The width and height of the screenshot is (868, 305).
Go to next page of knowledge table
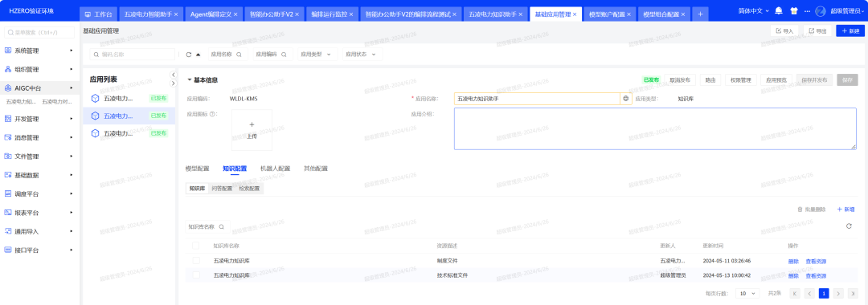pyautogui.click(x=838, y=294)
